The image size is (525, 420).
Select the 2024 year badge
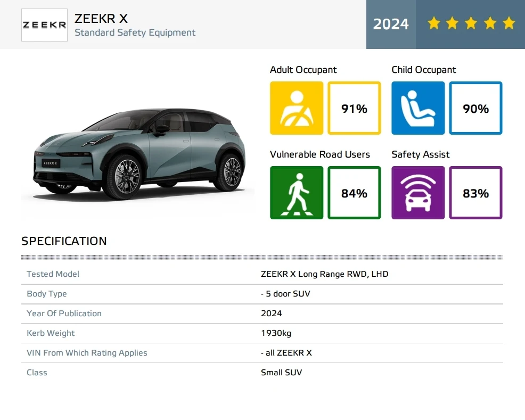(x=391, y=24)
